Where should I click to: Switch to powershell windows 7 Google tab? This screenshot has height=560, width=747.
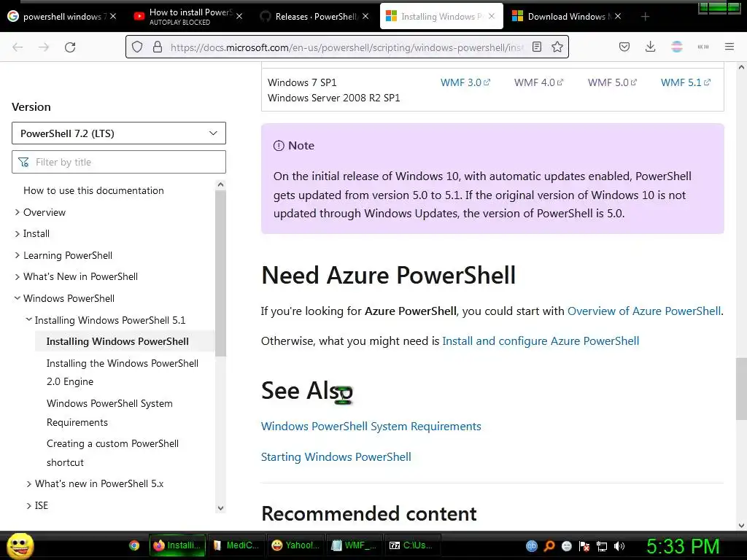pyautogui.click(x=63, y=16)
